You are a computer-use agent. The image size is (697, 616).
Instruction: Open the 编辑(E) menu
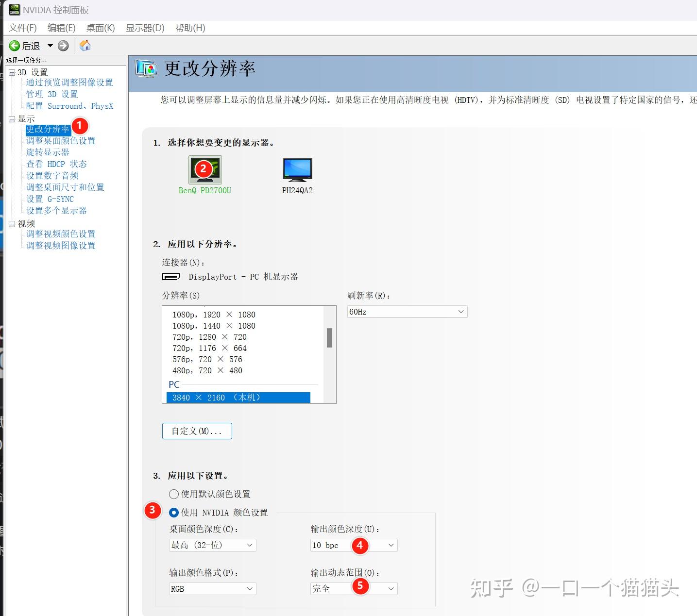point(62,28)
